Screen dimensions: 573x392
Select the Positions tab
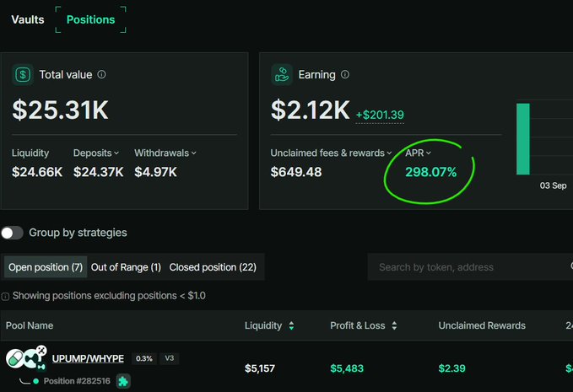[x=90, y=19]
